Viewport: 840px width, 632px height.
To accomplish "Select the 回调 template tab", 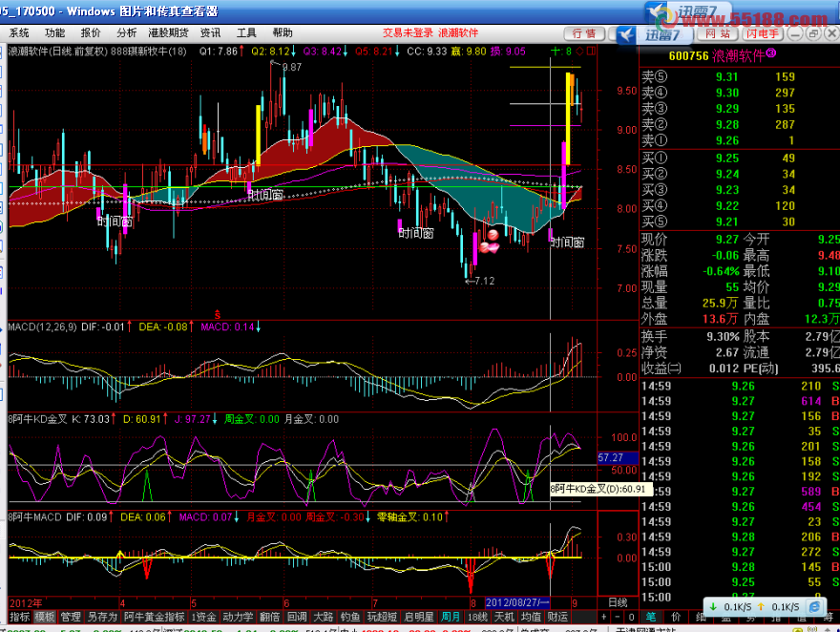I will (x=297, y=617).
